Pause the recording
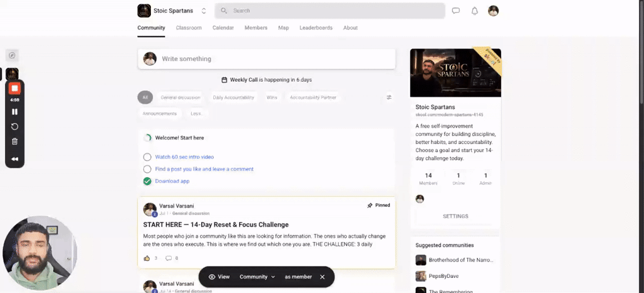Screen dimensions: 644x293 point(15,112)
